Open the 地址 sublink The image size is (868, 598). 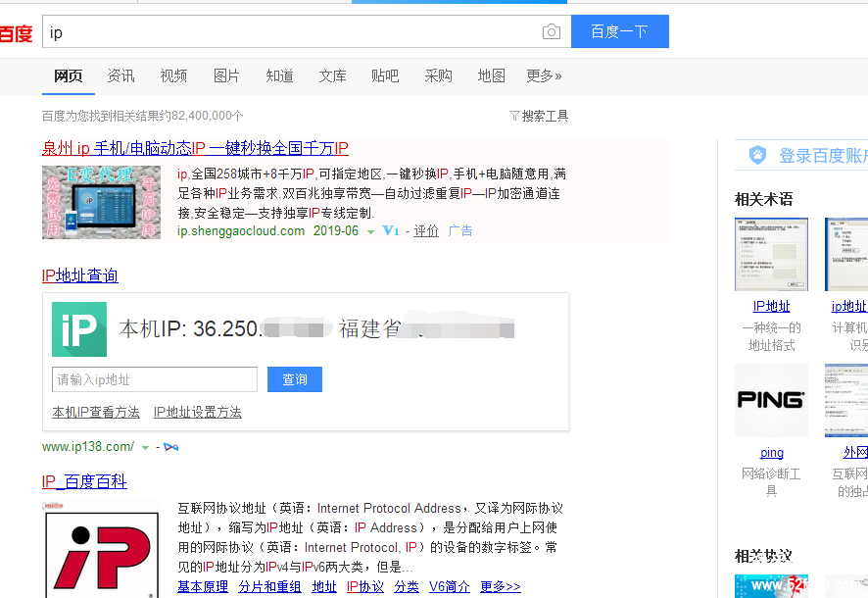pos(324,586)
